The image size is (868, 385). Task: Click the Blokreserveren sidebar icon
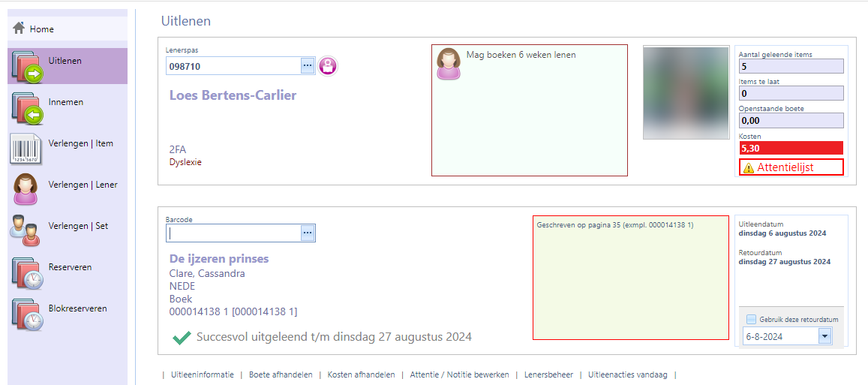tap(27, 313)
